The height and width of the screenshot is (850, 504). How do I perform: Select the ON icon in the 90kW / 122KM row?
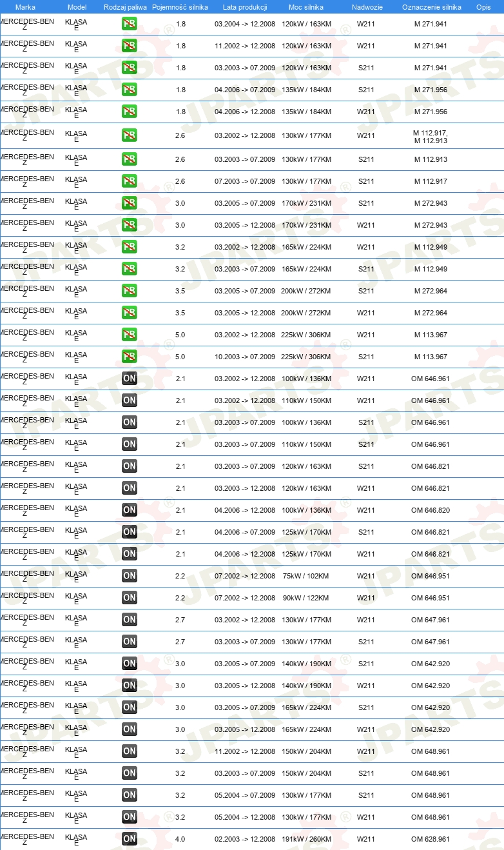coord(129,598)
